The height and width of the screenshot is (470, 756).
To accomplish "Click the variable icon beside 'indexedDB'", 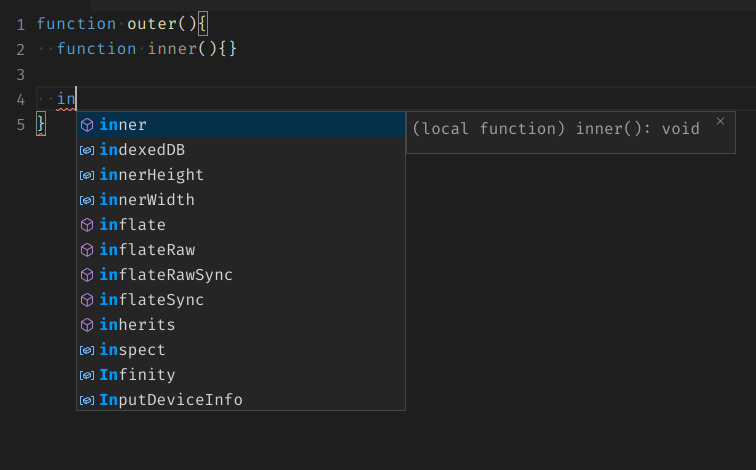I will tap(87, 150).
